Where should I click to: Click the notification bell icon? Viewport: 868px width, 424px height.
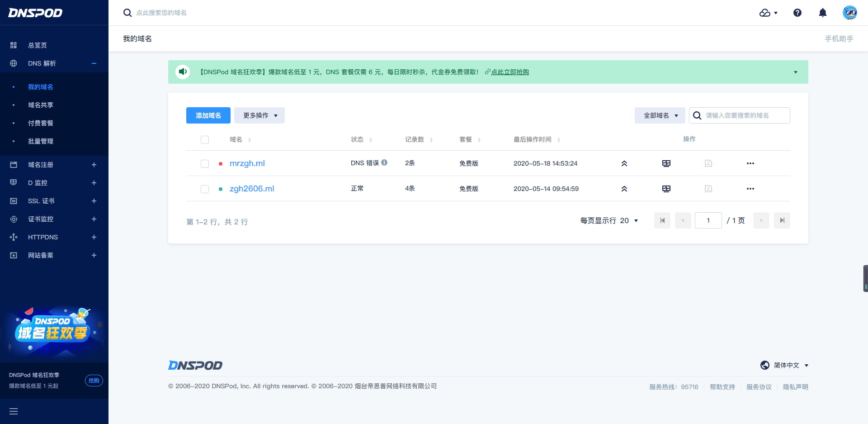coord(823,13)
